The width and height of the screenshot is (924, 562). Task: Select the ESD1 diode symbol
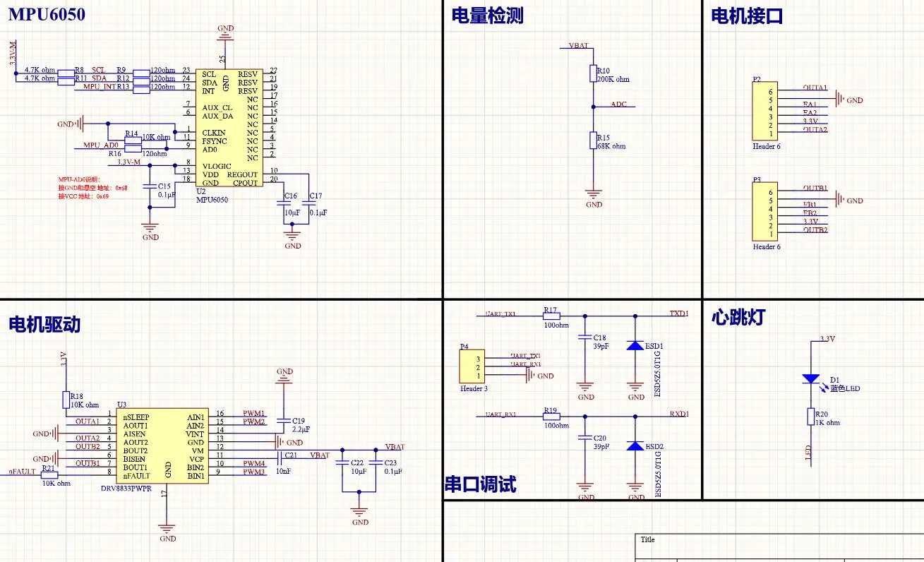pos(635,346)
